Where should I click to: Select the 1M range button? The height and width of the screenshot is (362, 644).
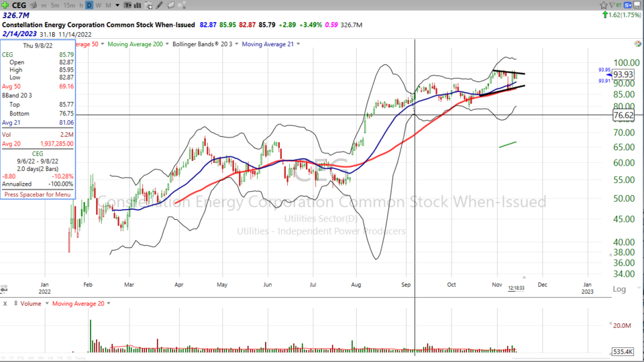pyautogui.click(x=50, y=358)
